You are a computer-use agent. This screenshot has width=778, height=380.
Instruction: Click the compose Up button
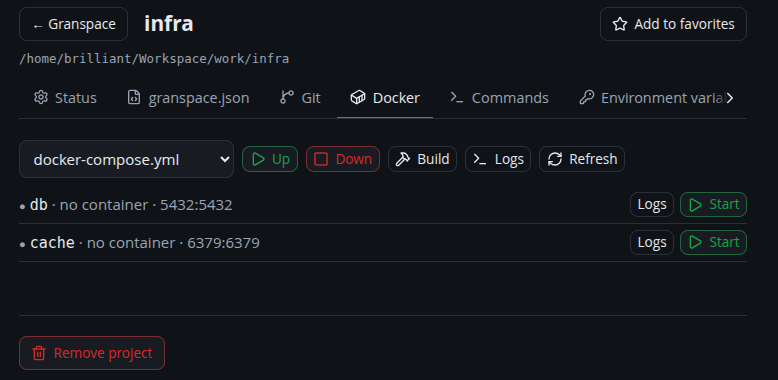tap(270, 159)
